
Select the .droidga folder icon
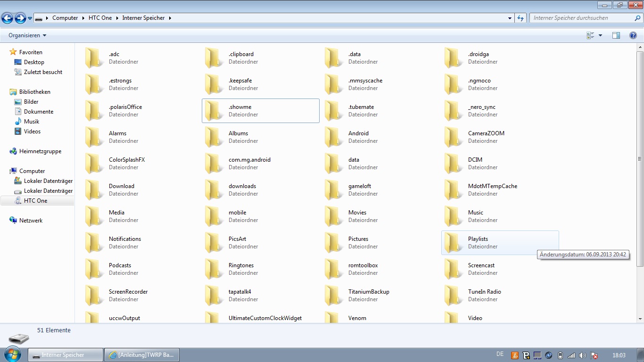(452, 58)
